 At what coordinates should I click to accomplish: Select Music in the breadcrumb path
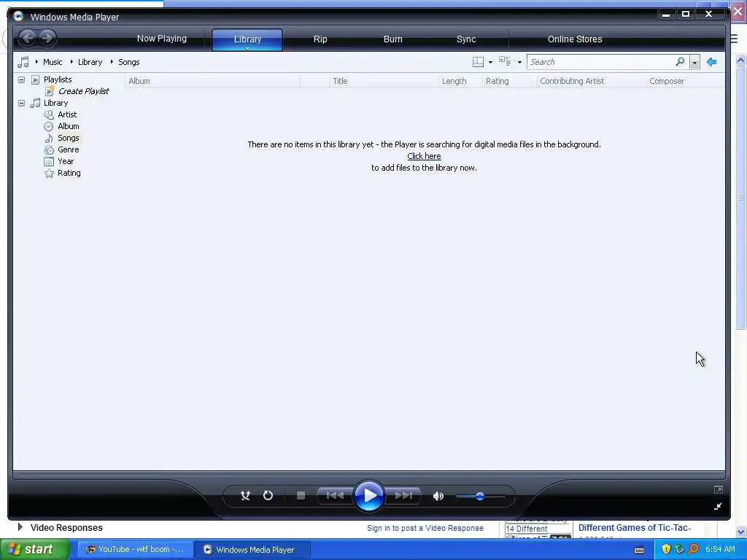[x=53, y=62]
